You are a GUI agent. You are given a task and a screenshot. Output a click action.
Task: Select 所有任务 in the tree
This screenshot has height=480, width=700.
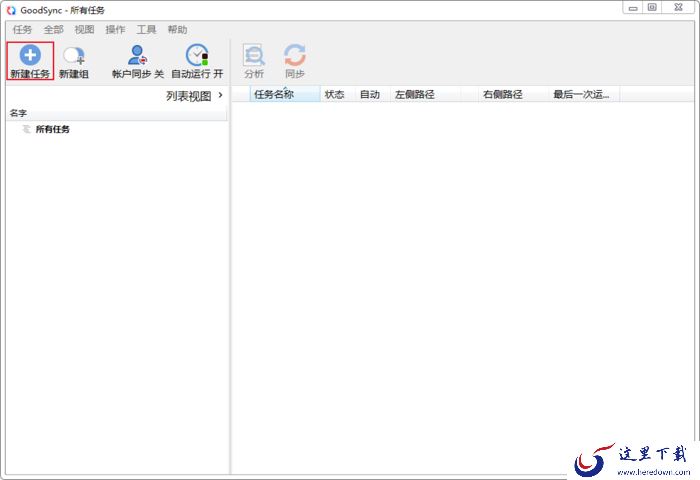pyautogui.click(x=52, y=129)
